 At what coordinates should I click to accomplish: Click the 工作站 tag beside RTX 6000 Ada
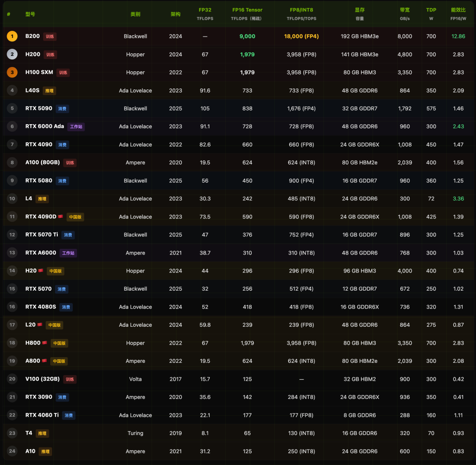pyautogui.click(x=76, y=126)
